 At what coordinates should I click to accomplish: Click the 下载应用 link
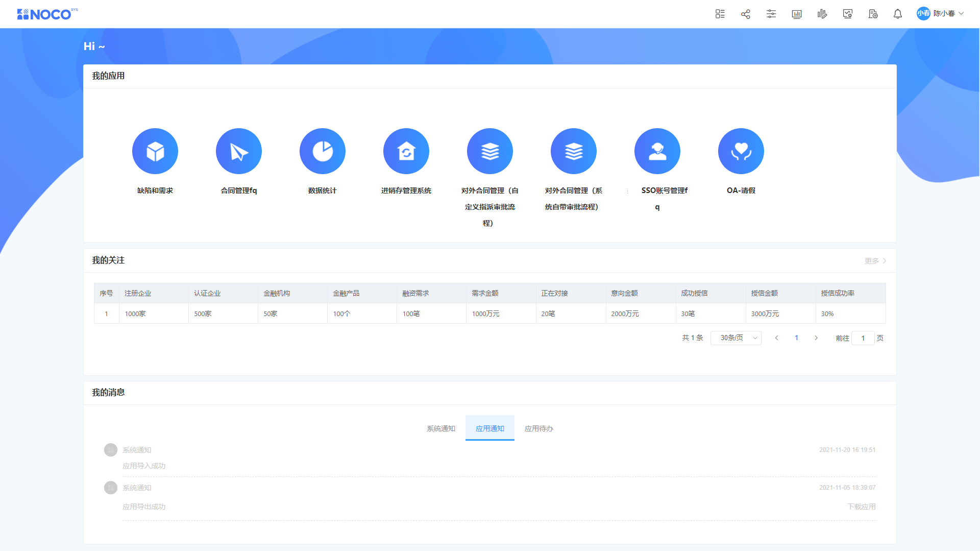click(x=862, y=507)
